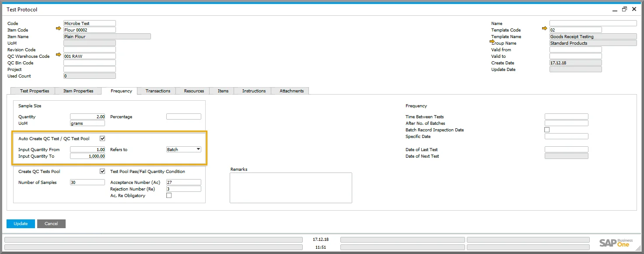Check Batch Record Inspection Date checkbox

tap(547, 130)
